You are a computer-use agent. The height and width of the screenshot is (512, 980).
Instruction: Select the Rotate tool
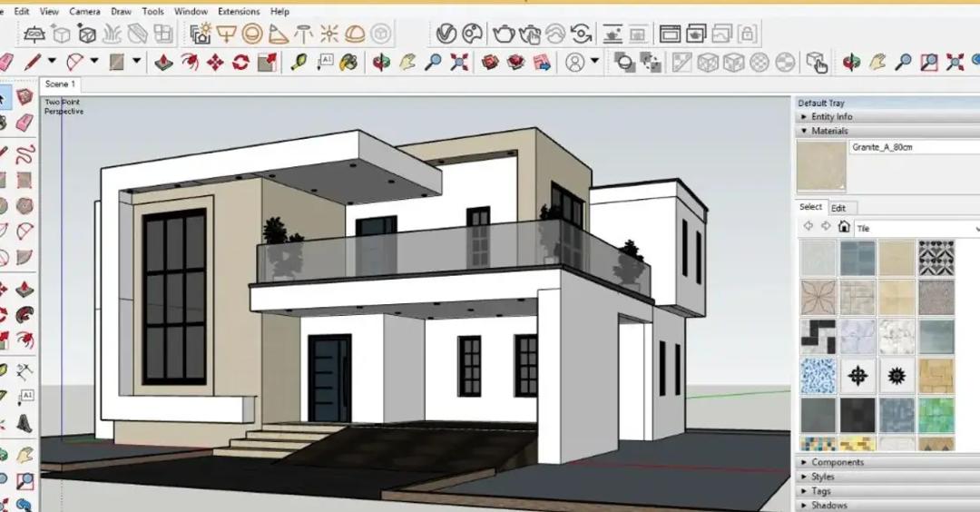(240, 63)
